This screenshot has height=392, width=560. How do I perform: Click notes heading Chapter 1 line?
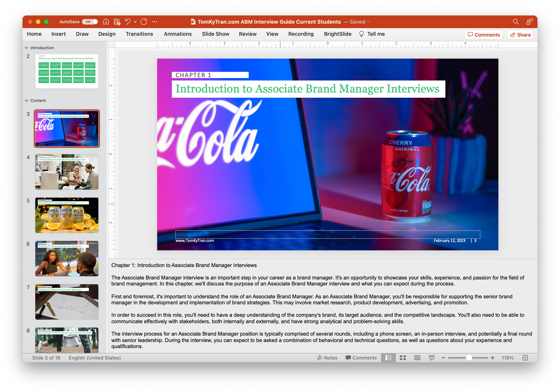click(x=184, y=265)
